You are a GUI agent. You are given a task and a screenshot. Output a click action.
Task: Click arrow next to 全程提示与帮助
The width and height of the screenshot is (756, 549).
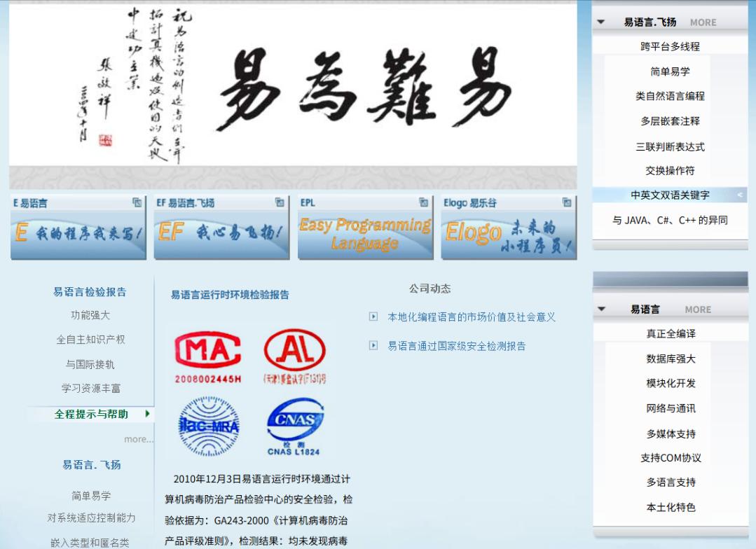148,414
